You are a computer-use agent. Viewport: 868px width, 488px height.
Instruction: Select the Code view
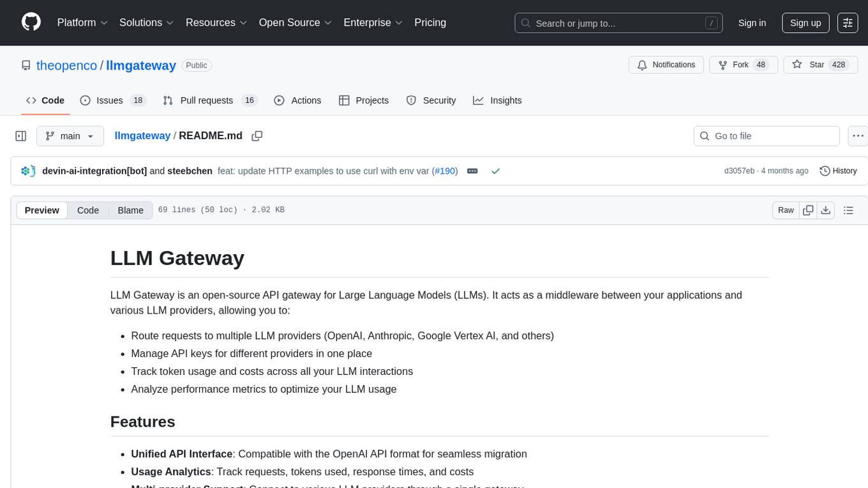coord(88,210)
